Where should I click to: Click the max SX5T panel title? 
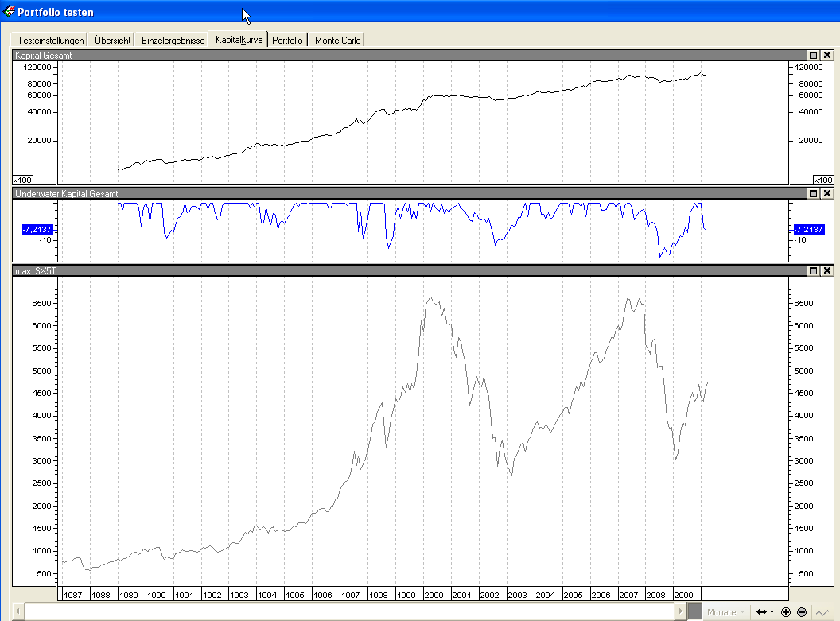pyautogui.click(x=35, y=271)
